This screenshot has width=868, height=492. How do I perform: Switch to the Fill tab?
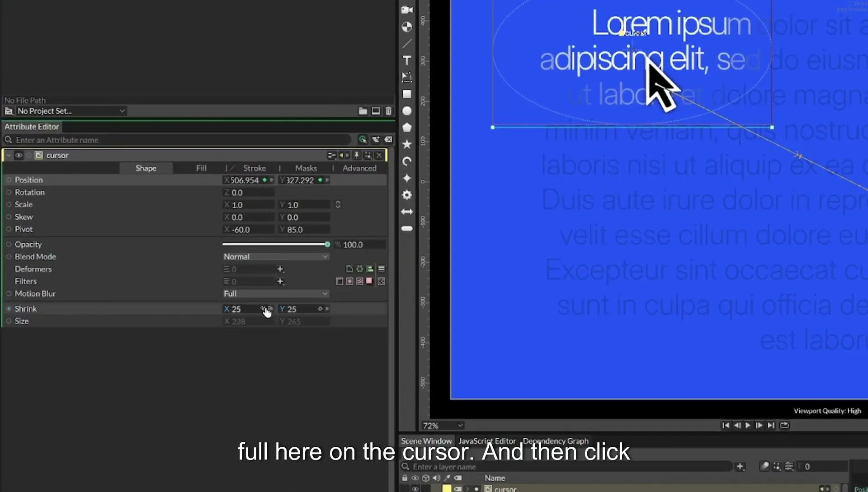point(201,168)
